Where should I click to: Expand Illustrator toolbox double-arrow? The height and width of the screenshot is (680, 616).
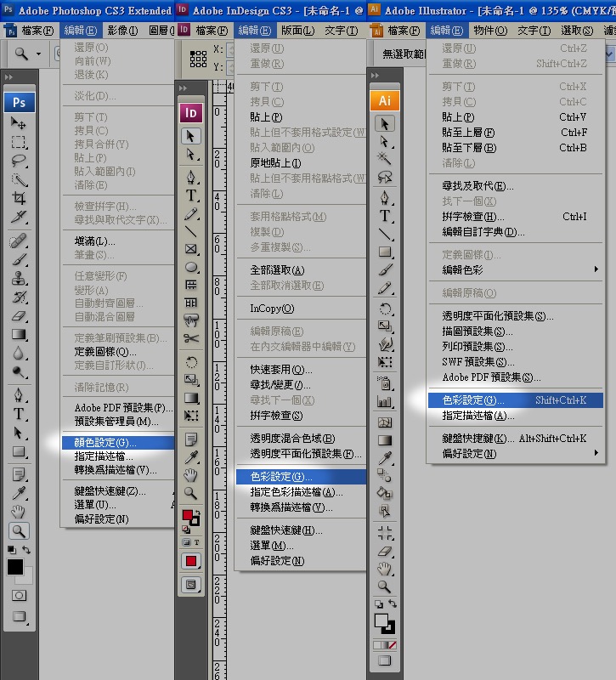click(x=375, y=75)
